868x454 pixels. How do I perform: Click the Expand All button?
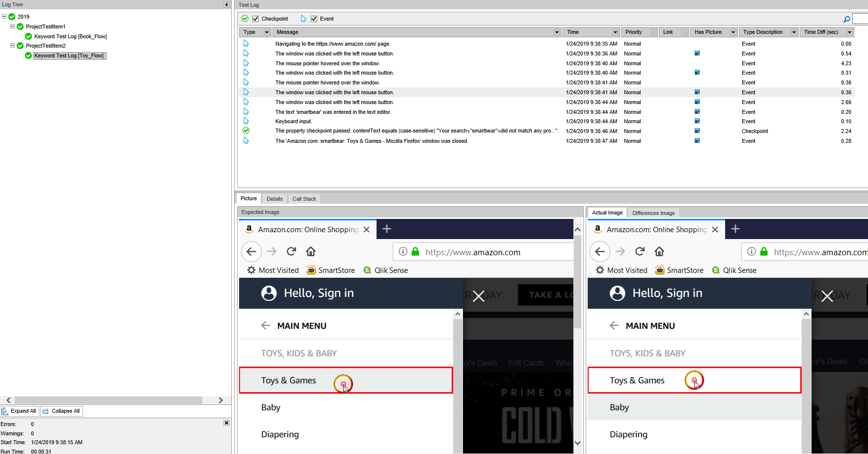pos(20,411)
